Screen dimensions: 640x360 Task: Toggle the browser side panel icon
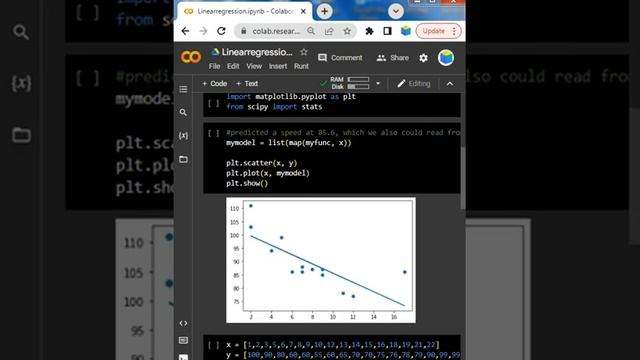click(x=387, y=31)
